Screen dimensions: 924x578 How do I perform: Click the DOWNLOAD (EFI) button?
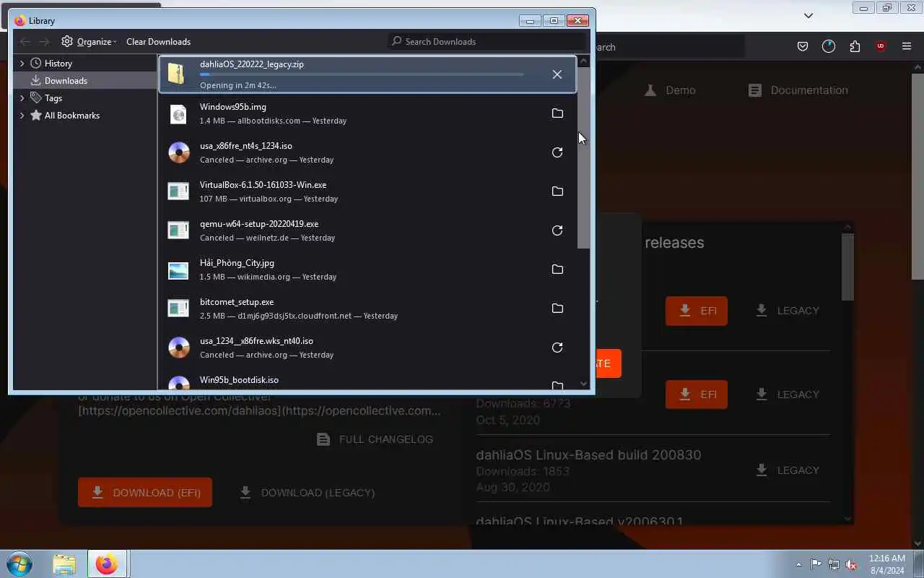point(145,492)
